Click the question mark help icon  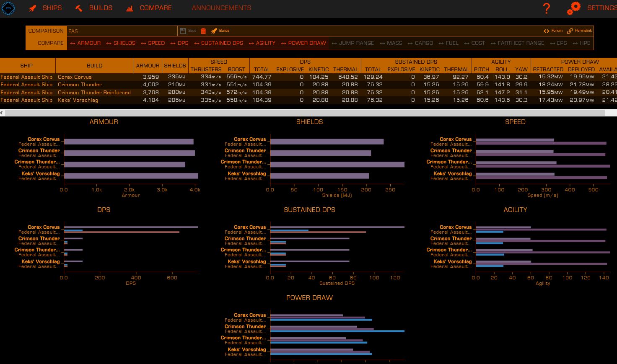[x=546, y=8]
